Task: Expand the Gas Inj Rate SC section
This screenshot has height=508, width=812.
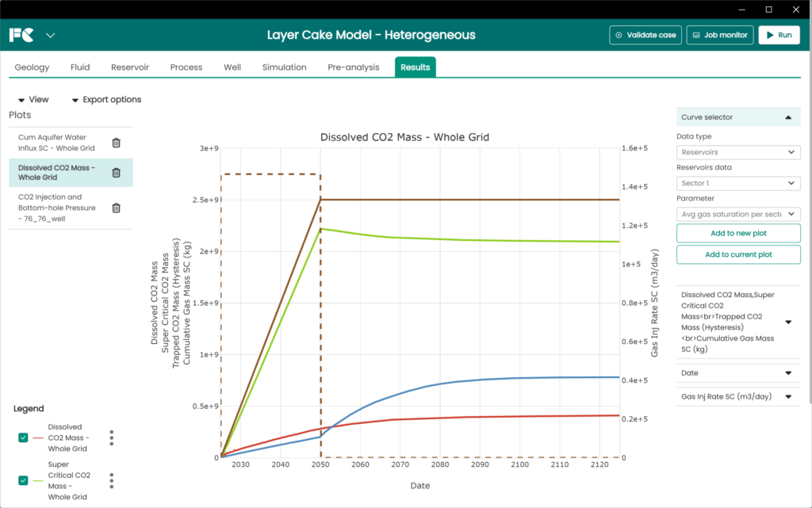Action: click(x=787, y=397)
